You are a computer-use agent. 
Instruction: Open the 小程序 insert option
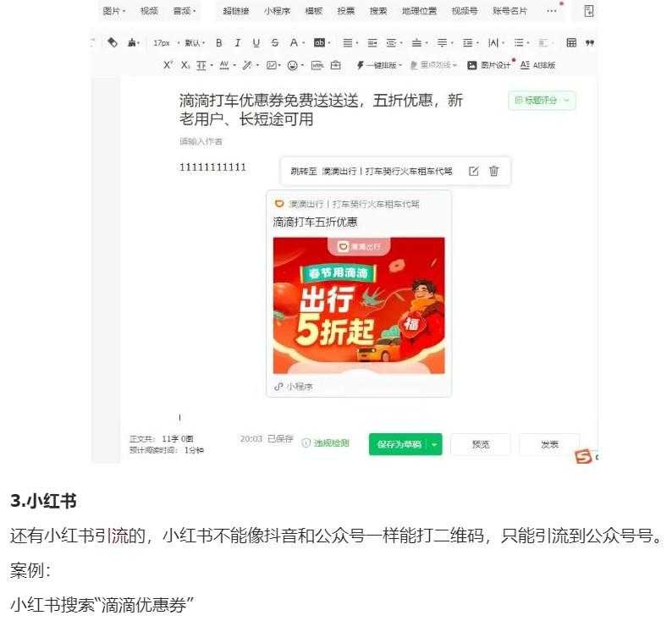click(x=277, y=11)
